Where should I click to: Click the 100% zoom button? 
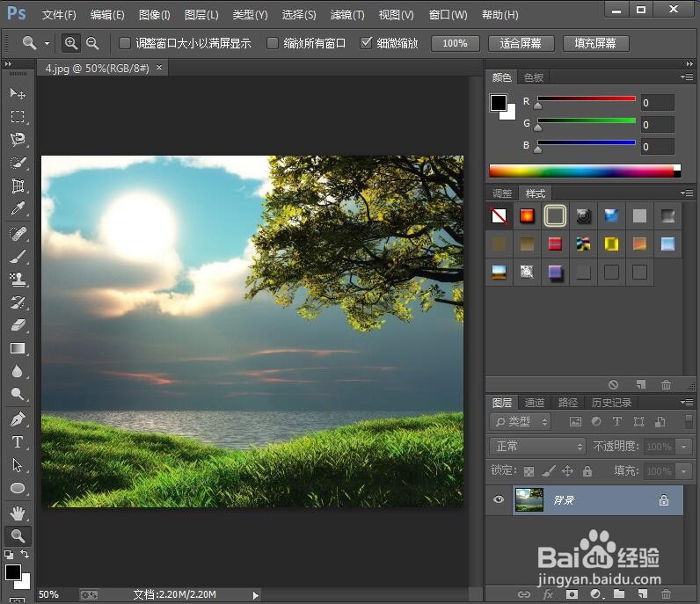(455, 43)
